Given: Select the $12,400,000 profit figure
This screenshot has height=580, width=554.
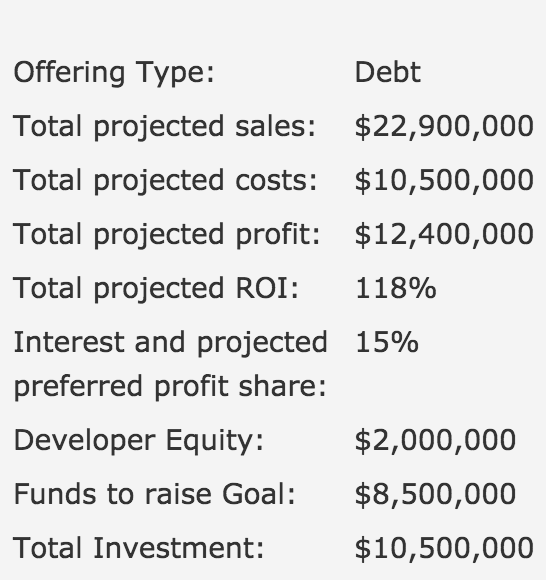Looking at the screenshot, I should coord(444,235).
